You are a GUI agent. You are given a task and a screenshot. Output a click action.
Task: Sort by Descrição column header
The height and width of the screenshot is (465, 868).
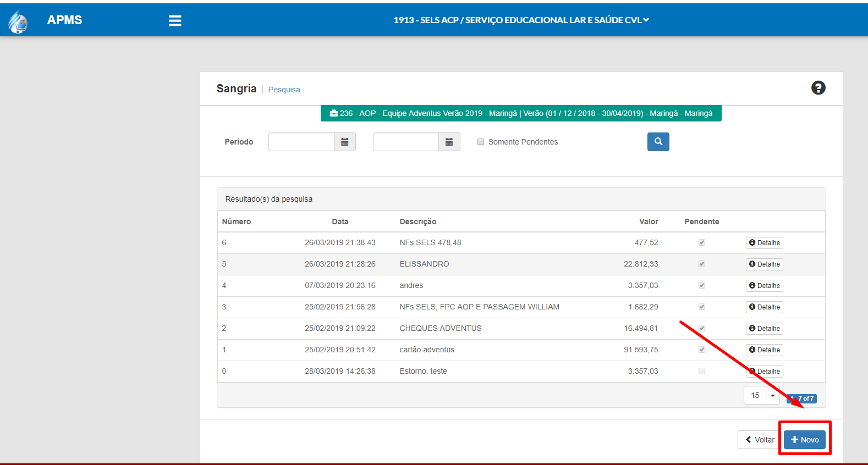pos(418,222)
